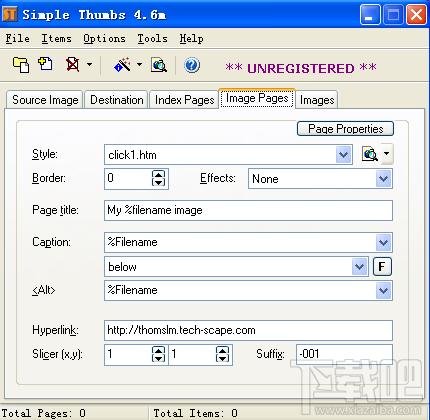
Task: Open help via blue question mark icon
Action: pyautogui.click(x=192, y=65)
